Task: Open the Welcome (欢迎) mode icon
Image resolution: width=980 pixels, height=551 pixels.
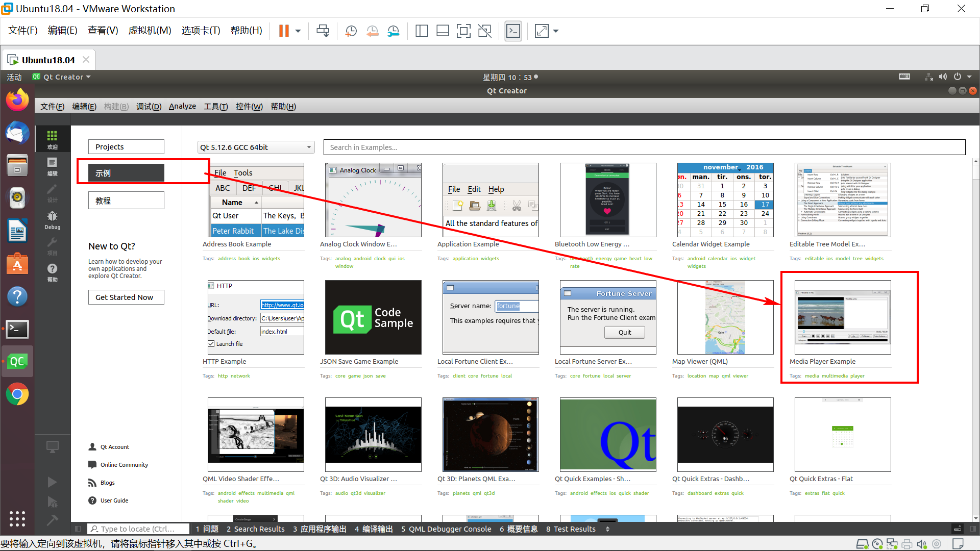Action: [x=52, y=139]
